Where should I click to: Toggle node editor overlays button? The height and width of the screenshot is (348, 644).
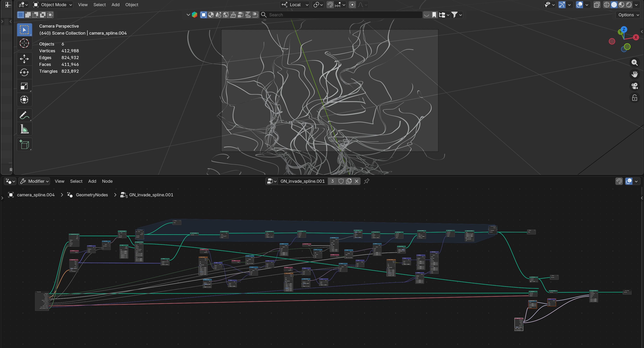click(x=629, y=181)
